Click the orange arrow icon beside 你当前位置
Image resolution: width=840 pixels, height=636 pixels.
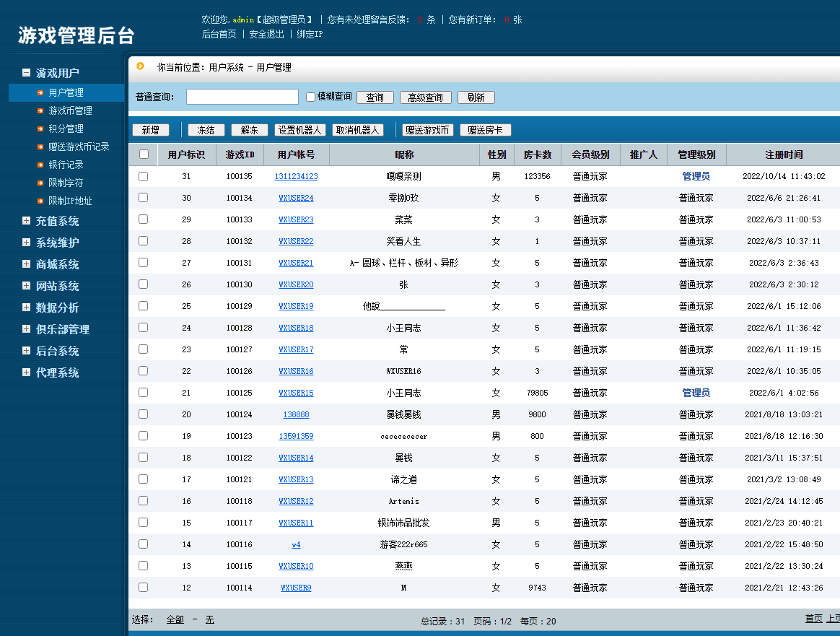(140, 66)
